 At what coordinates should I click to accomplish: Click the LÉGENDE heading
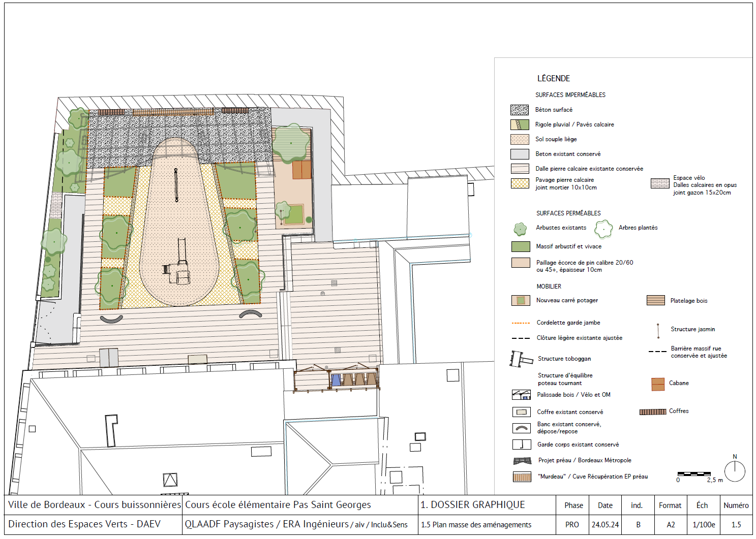(x=554, y=78)
